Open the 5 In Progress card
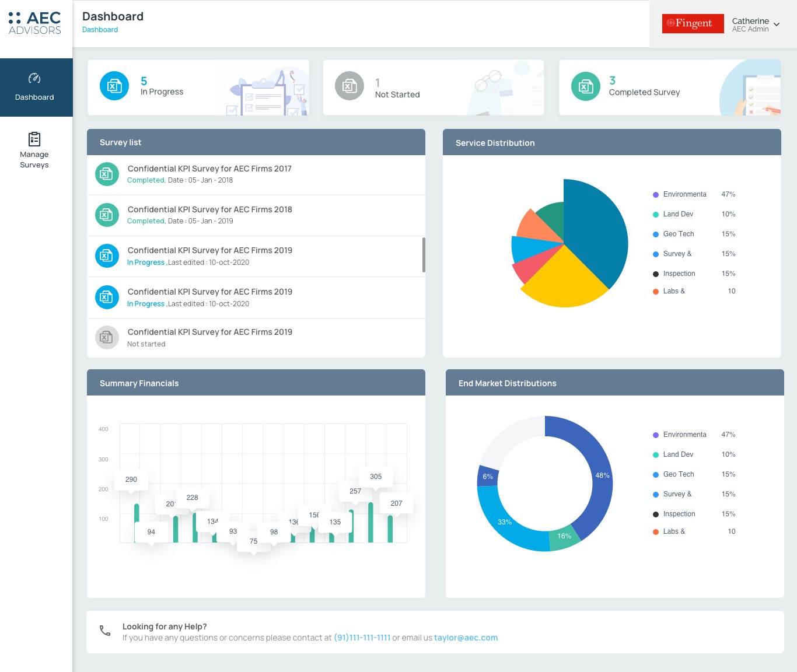 pos(198,87)
